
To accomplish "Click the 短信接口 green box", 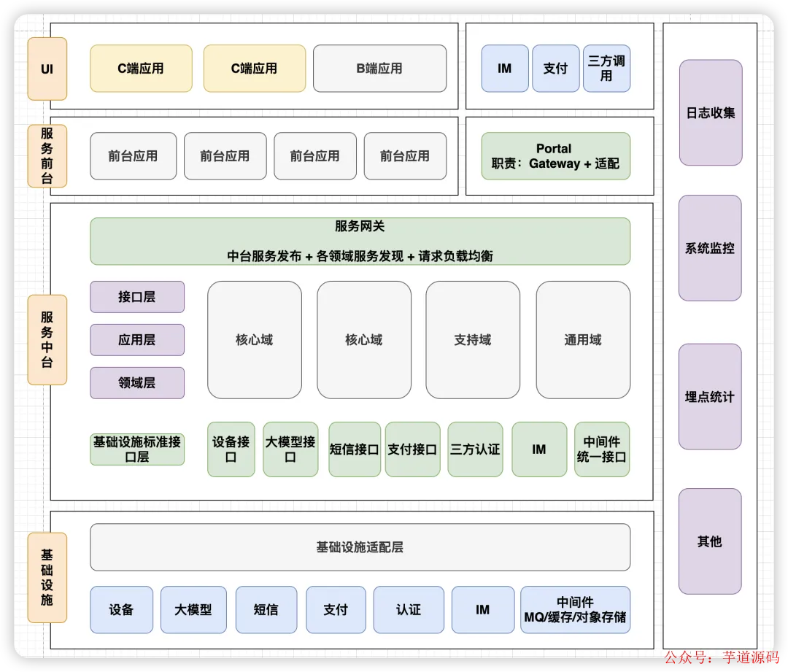I will 355,449.
